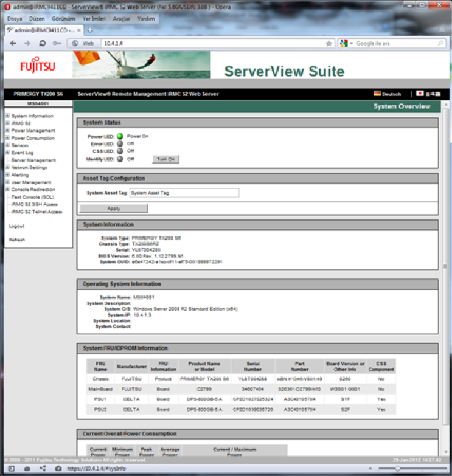Open Server Management page
The height and width of the screenshot is (476, 452).
point(33,160)
